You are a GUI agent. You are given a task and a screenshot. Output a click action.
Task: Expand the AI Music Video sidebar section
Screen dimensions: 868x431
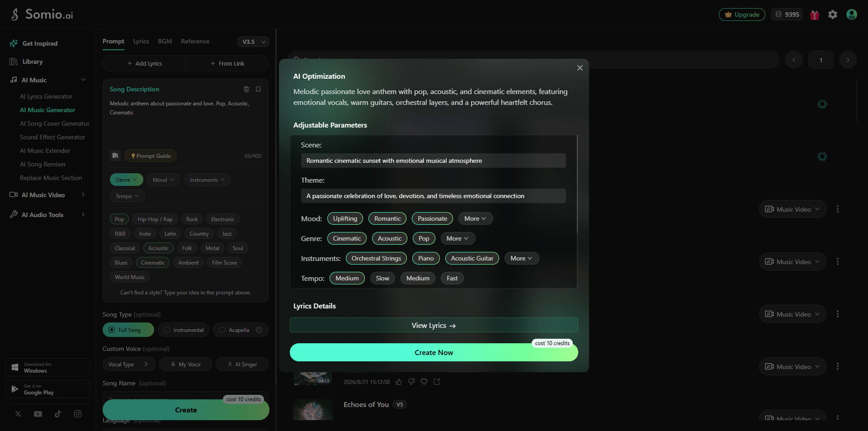click(x=47, y=195)
